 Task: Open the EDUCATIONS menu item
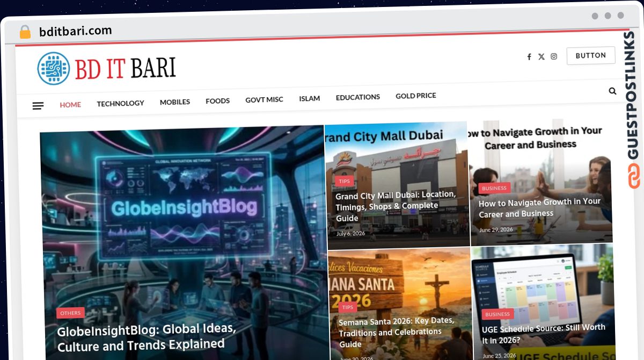pos(358,97)
